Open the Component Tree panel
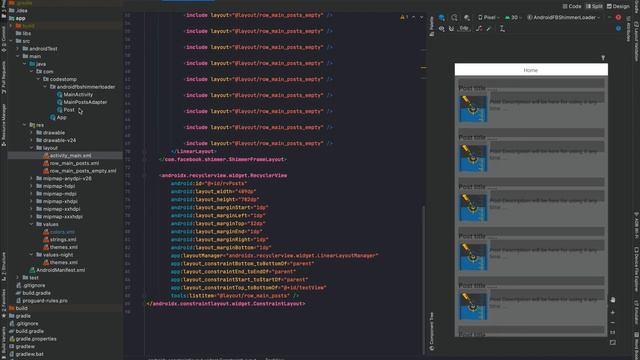The image size is (640, 360). tap(432, 331)
